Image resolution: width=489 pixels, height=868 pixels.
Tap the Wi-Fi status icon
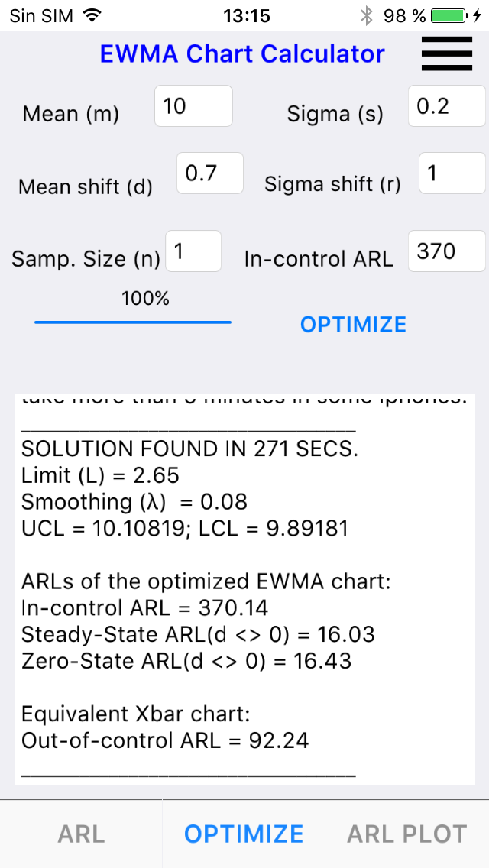(92, 15)
